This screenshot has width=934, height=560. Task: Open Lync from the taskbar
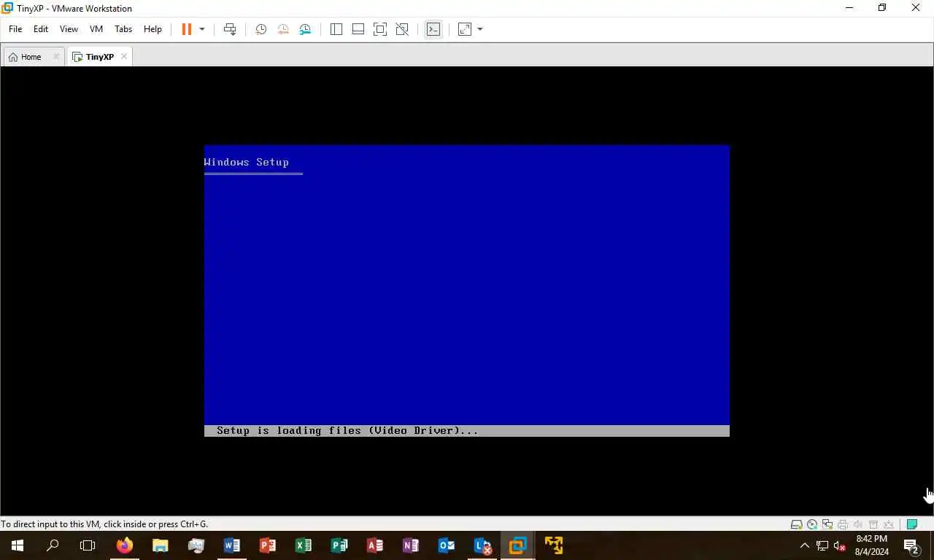(482, 545)
